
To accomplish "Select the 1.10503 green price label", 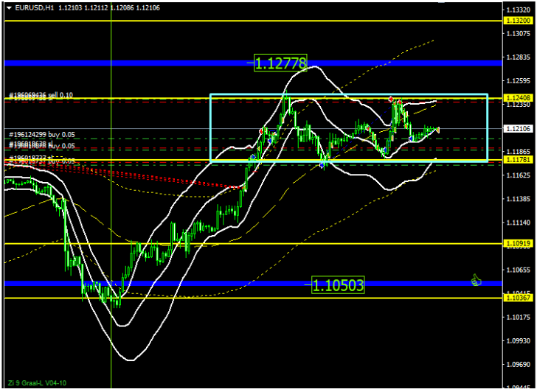I will coord(338,284).
